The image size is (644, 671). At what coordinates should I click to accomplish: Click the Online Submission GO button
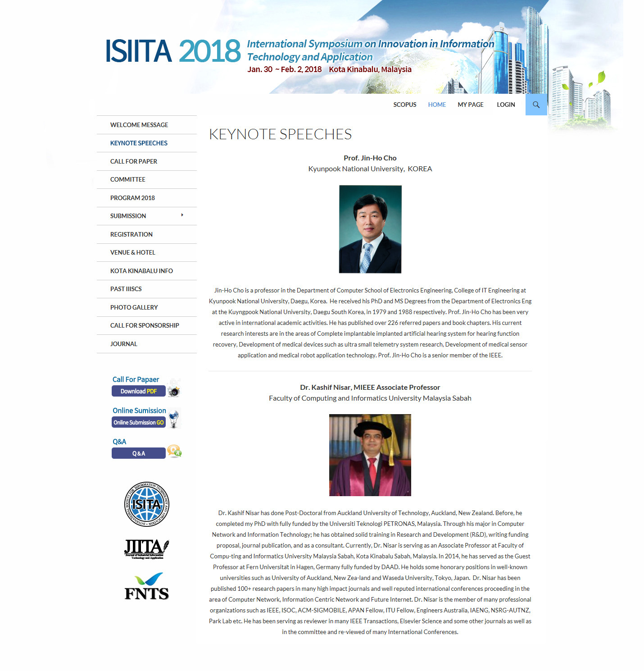click(139, 422)
